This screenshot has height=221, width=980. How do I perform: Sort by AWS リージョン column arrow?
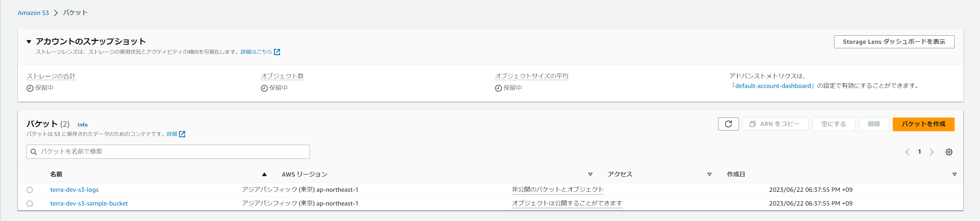pyautogui.click(x=590, y=174)
